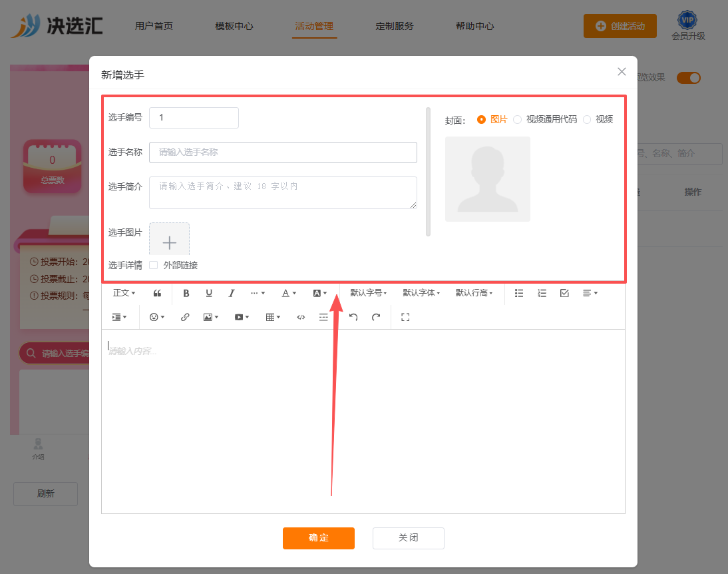This screenshot has width=728, height=574.
Task: Click the 创建活动 button
Action: click(620, 26)
